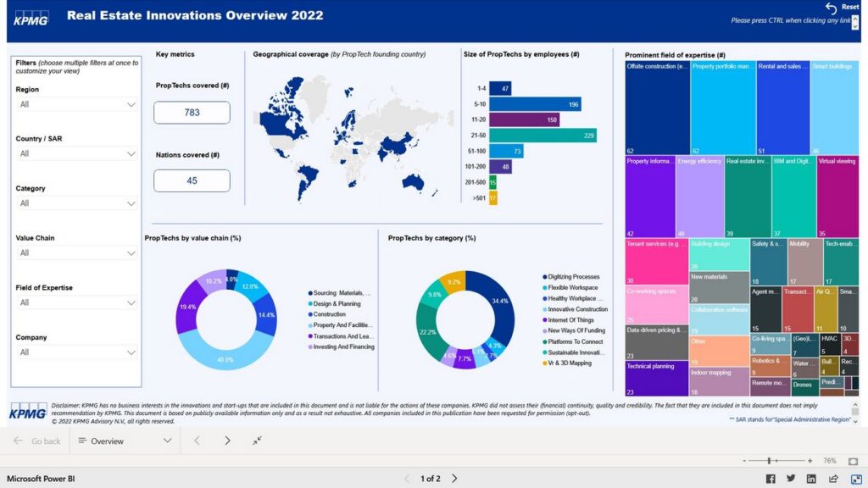
Task: Click the Facebook share icon
Action: click(x=771, y=479)
